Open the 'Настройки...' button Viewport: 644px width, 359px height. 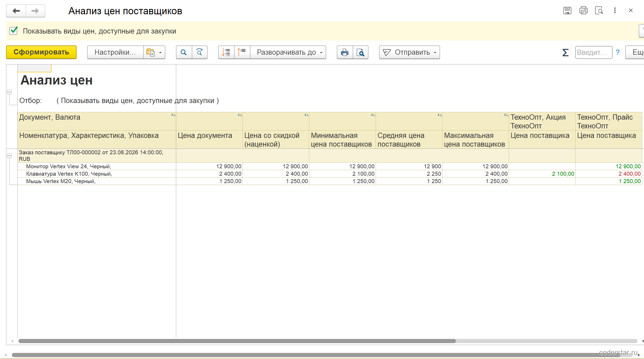(115, 52)
